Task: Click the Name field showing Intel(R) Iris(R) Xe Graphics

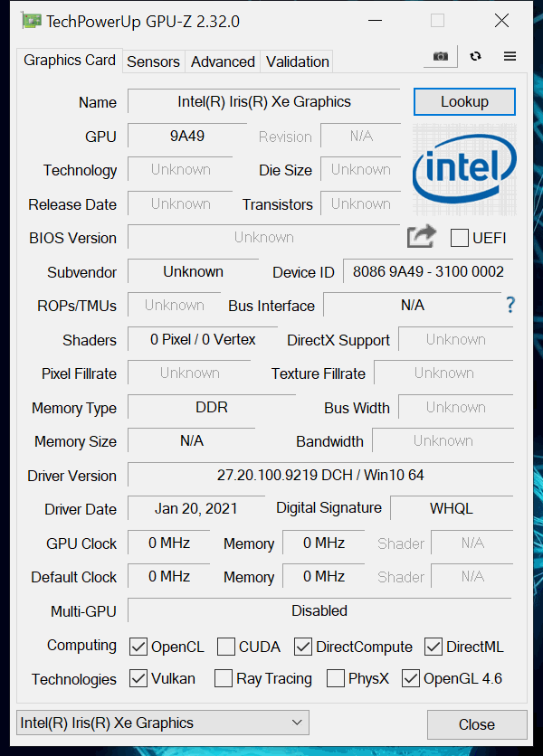Action: (264, 101)
